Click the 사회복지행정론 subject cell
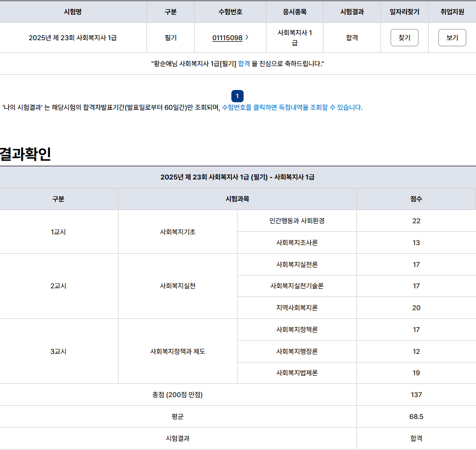The width and height of the screenshot is (476, 450). pos(297,351)
